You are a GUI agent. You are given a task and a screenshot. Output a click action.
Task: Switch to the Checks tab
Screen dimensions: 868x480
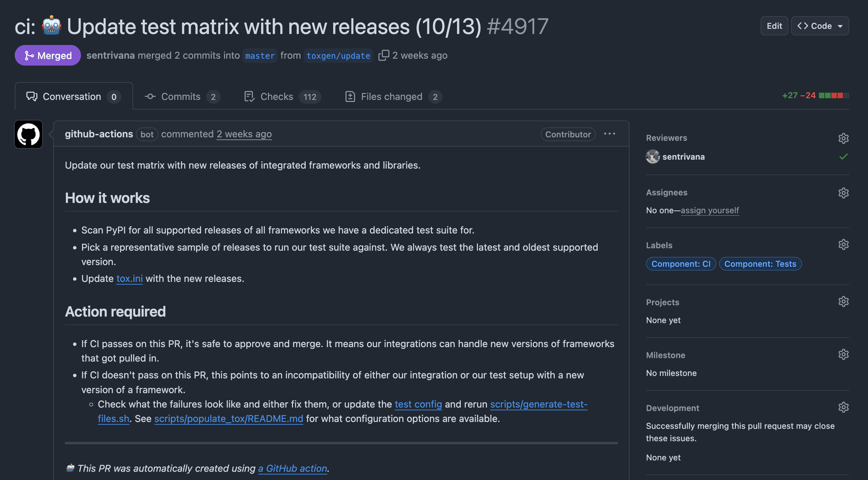(277, 96)
